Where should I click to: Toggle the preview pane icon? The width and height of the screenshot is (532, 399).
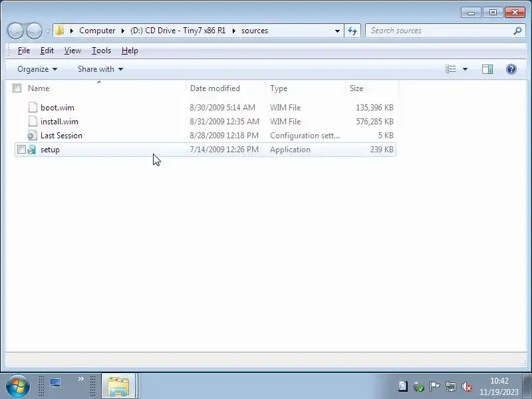(487, 69)
